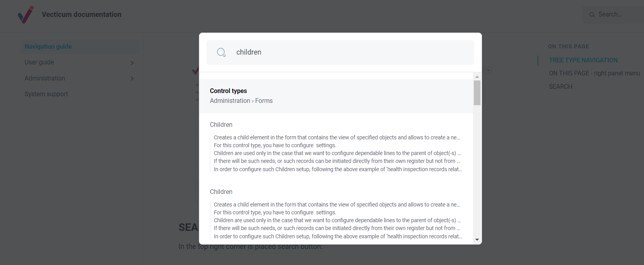The height and width of the screenshot is (265, 644).
Task: Click the scrollbar up arrow in results
Action: (477, 77)
